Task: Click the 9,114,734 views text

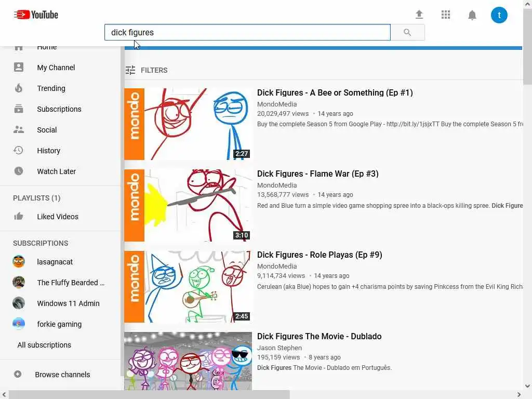Action: [281, 276]
